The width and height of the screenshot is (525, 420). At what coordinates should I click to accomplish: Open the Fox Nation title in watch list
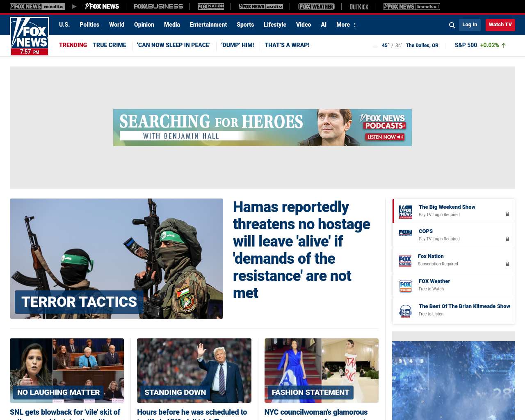point(431,256)
